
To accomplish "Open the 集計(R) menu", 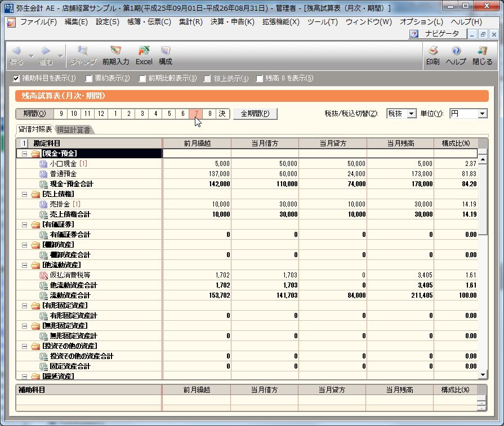I will tap(190, 22).
